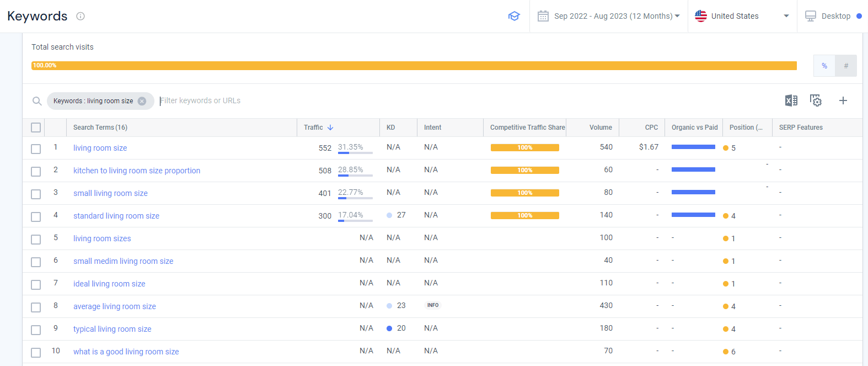
Task: Click the 430 volume value
Action: pyautogui.click(x=606, y=305)
